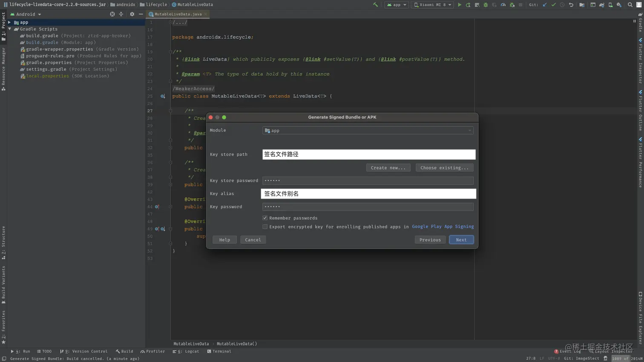Open the TODO tool window tab
Screen dimensions: 644x362
tap(44, 351)
